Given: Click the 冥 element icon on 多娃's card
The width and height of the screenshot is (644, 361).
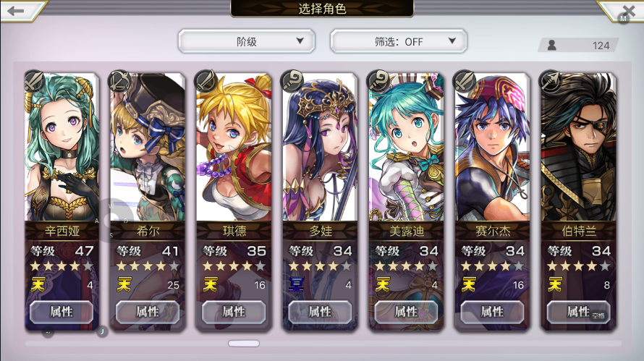Looking at the screenshot, I should pos(297,284).
